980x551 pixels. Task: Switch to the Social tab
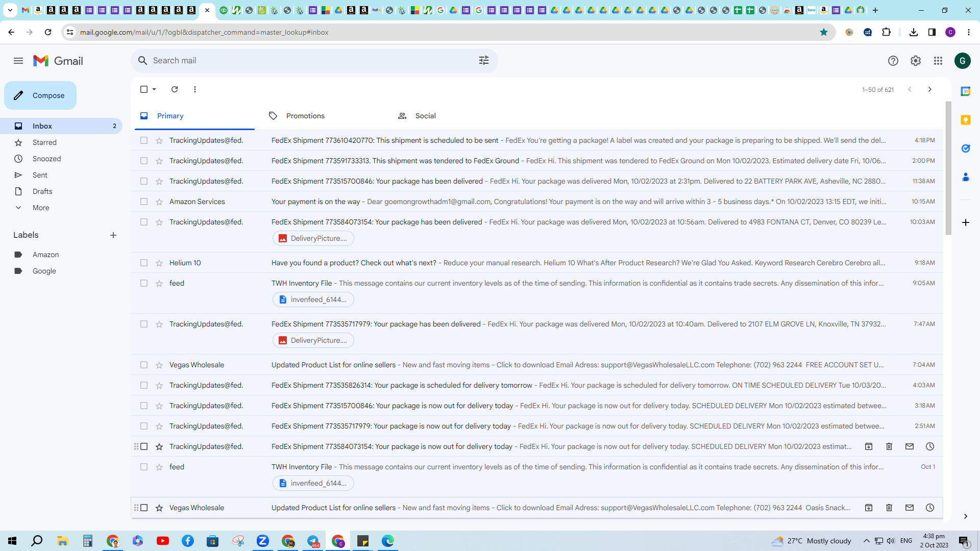point(426,116)
